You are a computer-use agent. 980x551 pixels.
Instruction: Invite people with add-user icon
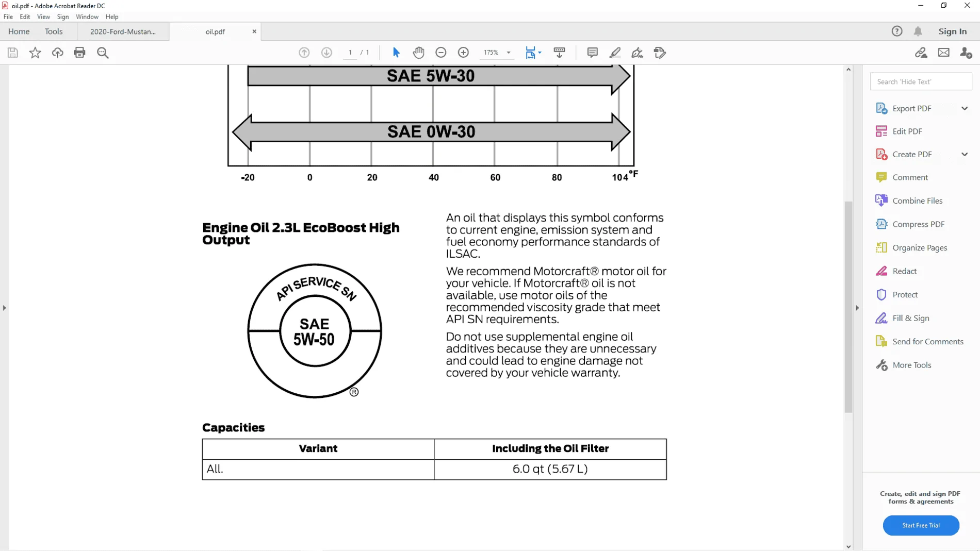click(966, 53)
